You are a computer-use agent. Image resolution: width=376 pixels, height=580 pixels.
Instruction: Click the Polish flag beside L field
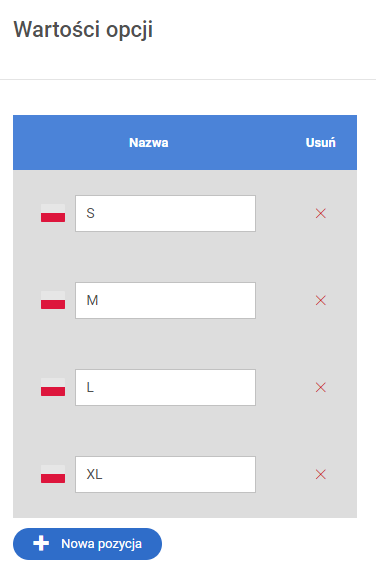click(x=53, y=387)
